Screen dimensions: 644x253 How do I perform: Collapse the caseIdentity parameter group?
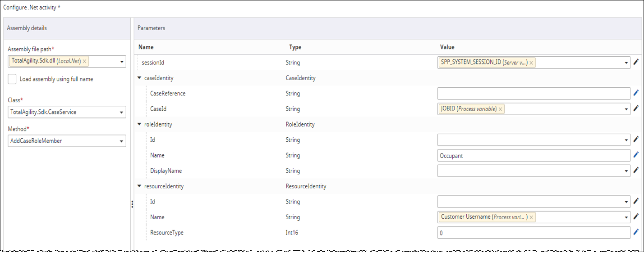point(139,78)
